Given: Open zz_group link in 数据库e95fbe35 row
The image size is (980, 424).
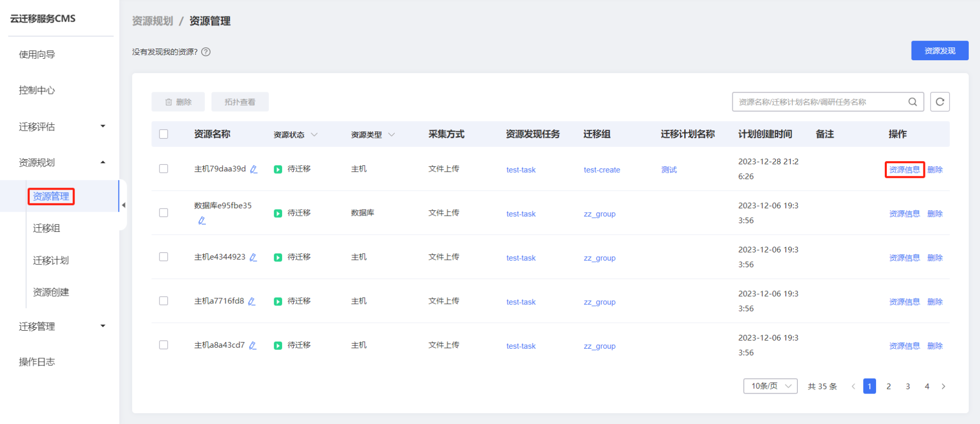Looking at the screenshot, I should (600, 213).
